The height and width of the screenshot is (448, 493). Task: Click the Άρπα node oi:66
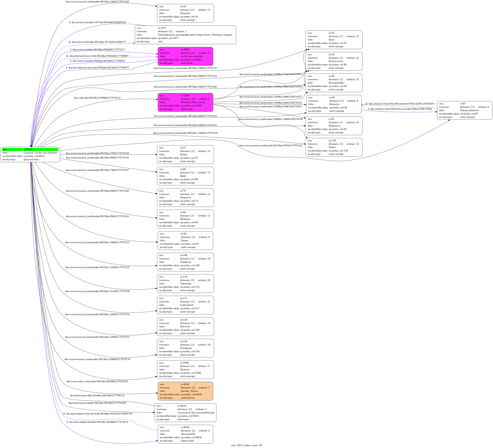click(x=185, y=176)
